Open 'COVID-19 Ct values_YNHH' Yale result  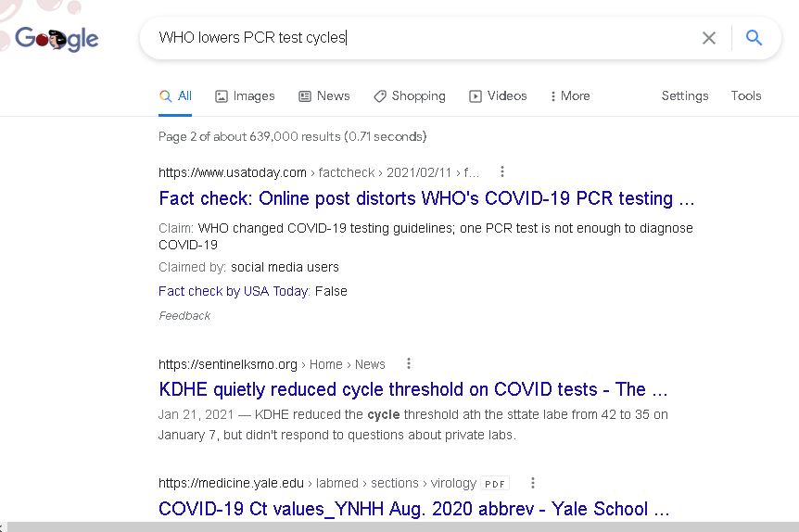click(x=413, y=509)
